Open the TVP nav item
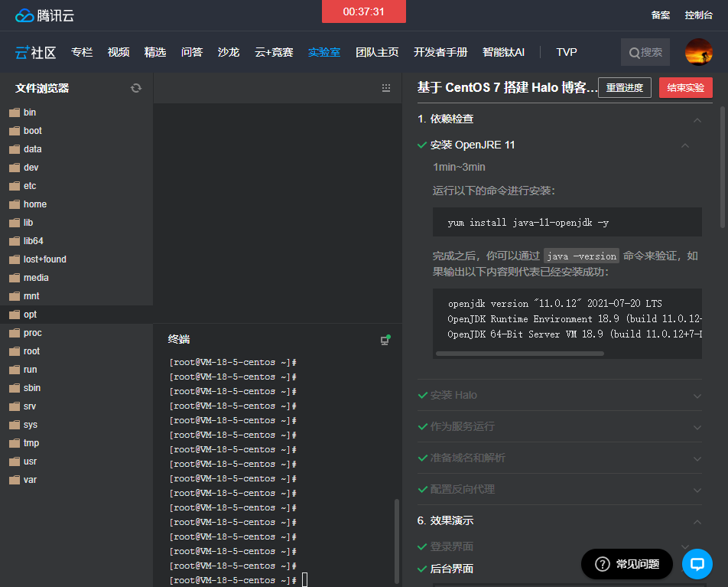Viewport: 728px width, 587px height. coord(567,52)
